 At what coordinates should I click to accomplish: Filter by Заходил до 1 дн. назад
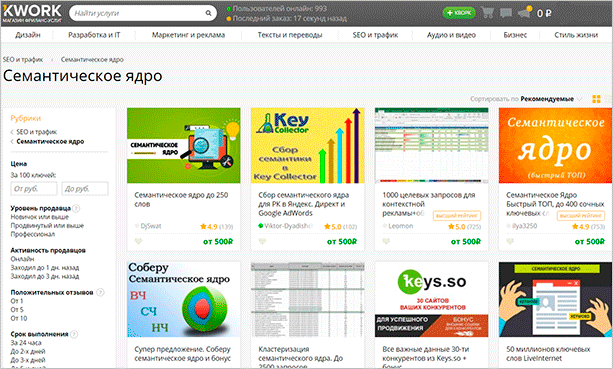pos(45,268)
